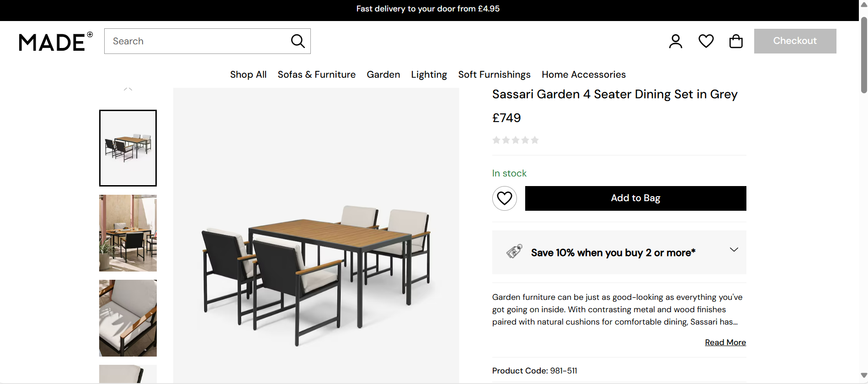The image size is (868, 384).
Task: Open the Sofas & Furniture menu
Action: coord(317,75)
